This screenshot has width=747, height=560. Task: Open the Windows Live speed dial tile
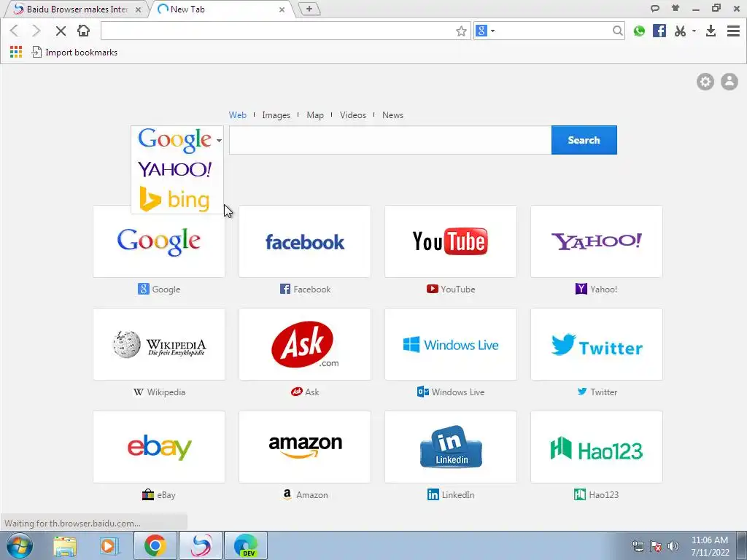(451, 344)
